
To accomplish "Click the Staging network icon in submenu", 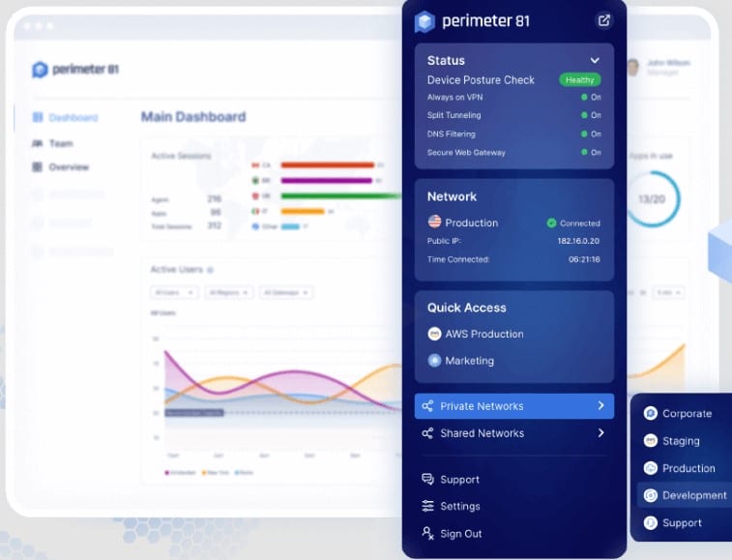I will [651, 440].
